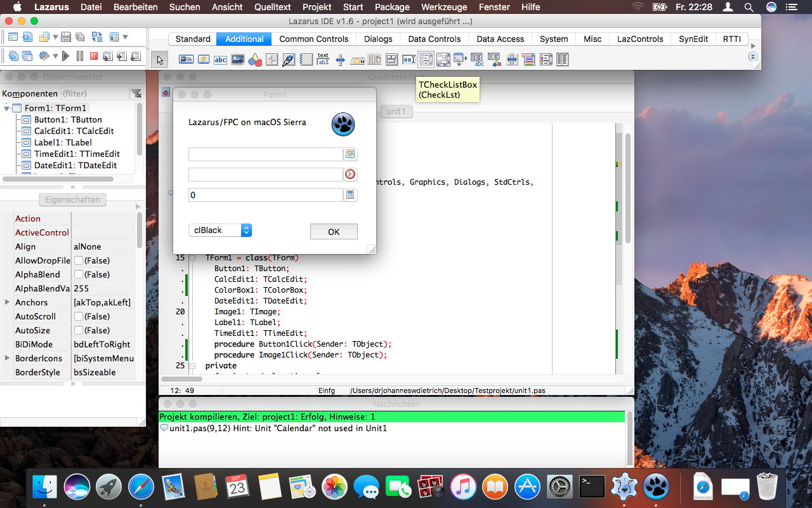Click the object inspector filter funnel icon

coord(136,93)
